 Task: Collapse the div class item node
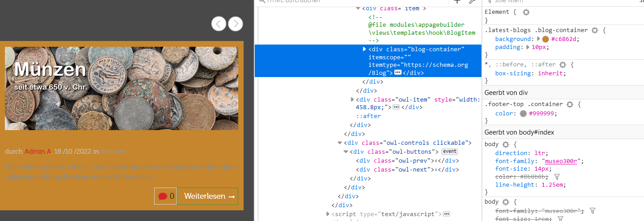pos(359,8)
